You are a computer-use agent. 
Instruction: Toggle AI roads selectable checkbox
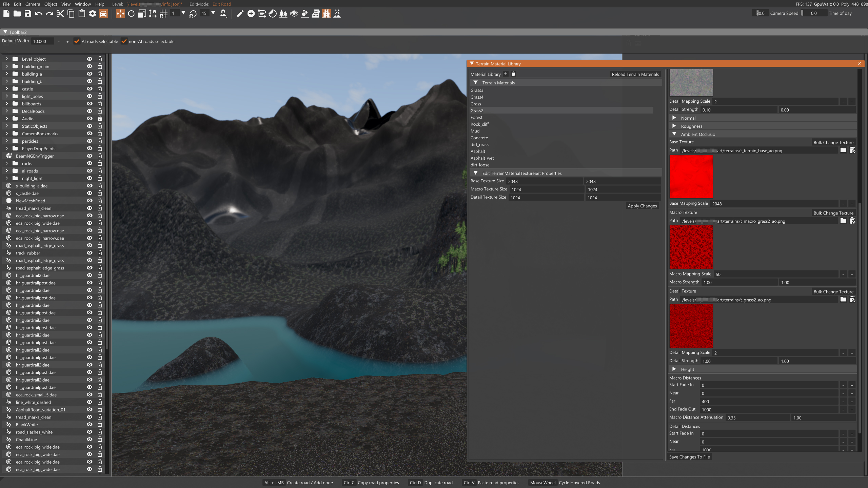click(x=77, y=41)
